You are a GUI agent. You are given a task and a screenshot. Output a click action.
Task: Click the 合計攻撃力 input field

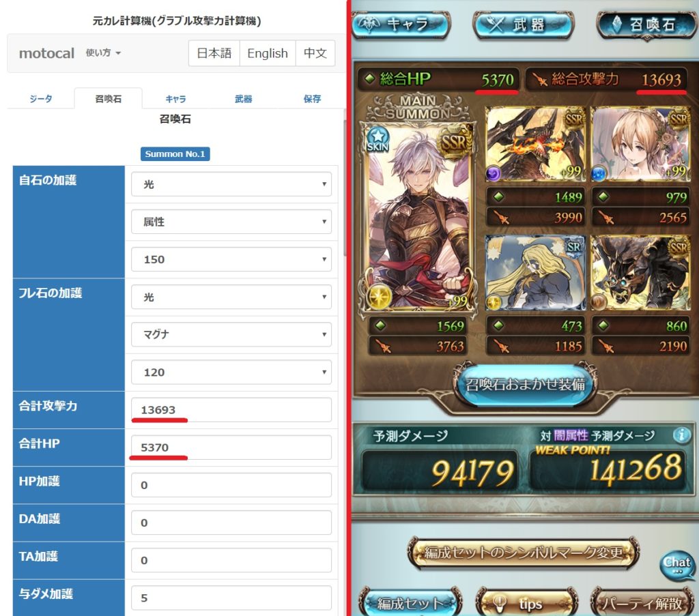tap(231, 410)
